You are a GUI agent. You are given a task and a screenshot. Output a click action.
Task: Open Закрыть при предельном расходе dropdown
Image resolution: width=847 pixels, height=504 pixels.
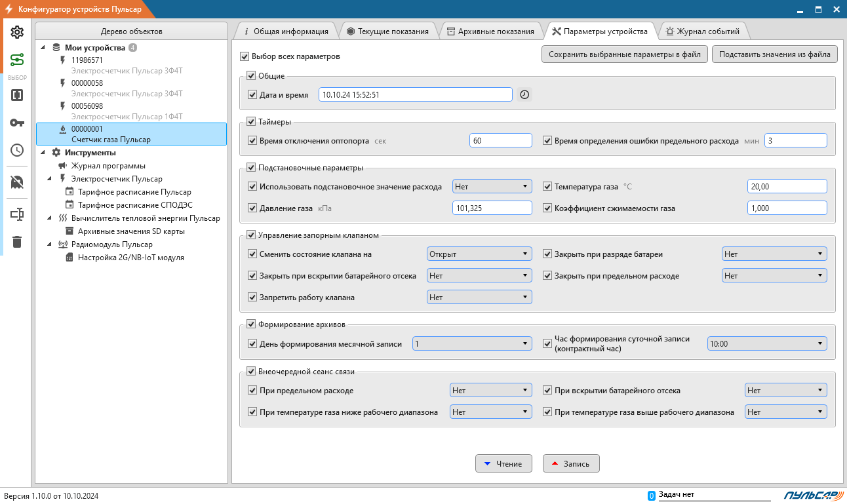(774, 276)
